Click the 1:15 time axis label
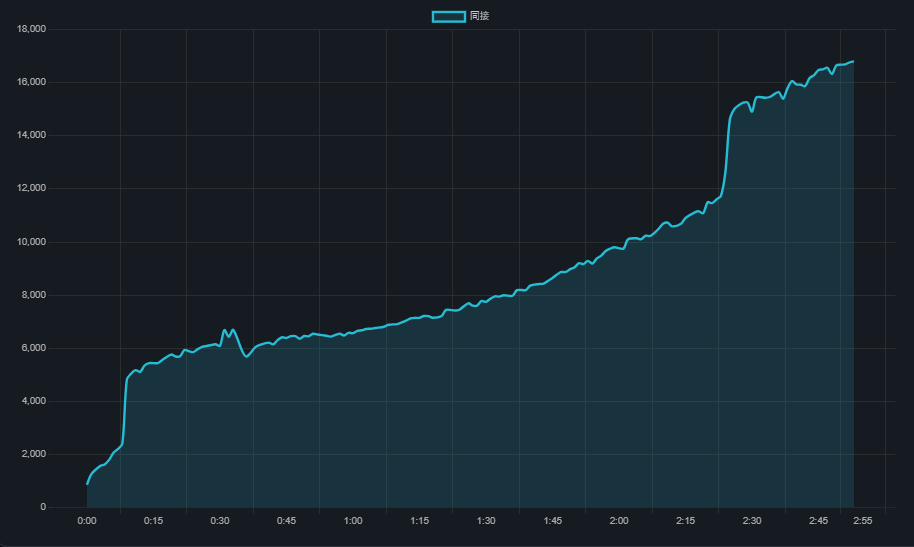The width and height of the screenshot is (914, 547). (420, 521)
